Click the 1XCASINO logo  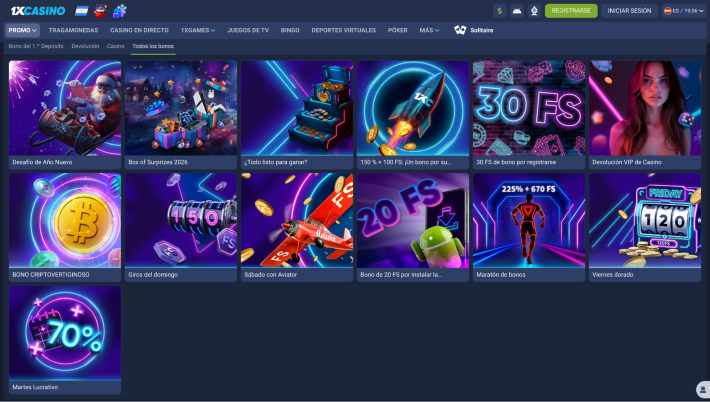tap(38, 10)
